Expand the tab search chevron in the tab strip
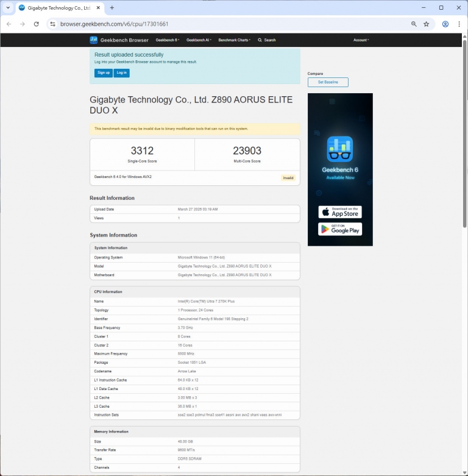468x476 pixels. click(x=8, y=7)
